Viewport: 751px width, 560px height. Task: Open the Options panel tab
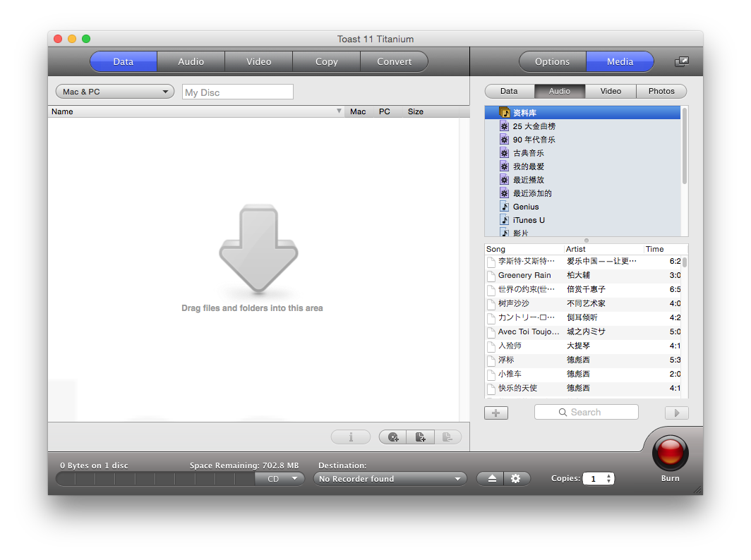[552, 62]
